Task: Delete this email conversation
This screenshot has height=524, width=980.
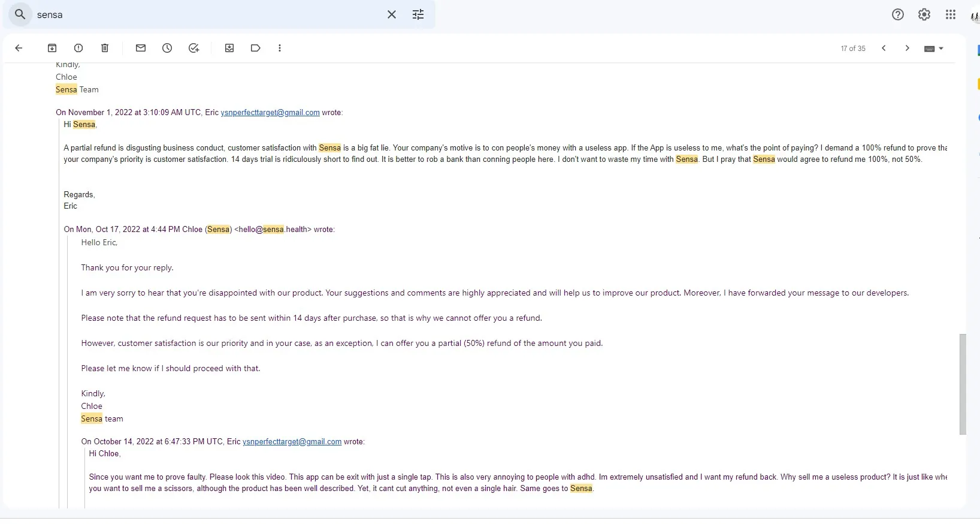Action: point(105,48)
